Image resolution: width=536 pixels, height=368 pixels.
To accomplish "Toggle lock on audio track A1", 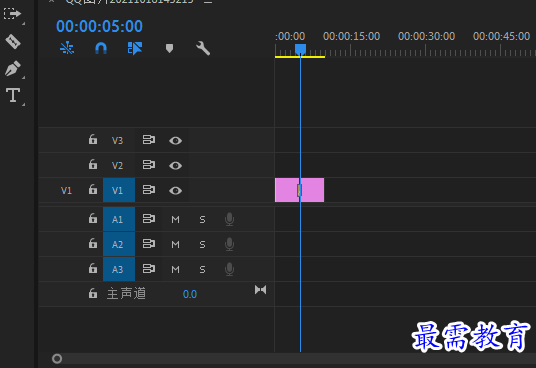I will coord(93,218).
